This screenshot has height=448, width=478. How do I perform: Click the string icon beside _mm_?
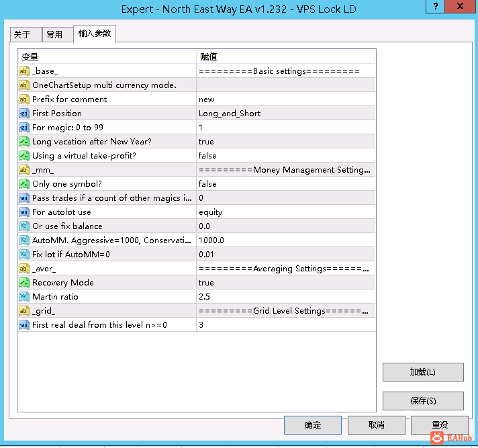coord(23,169)
